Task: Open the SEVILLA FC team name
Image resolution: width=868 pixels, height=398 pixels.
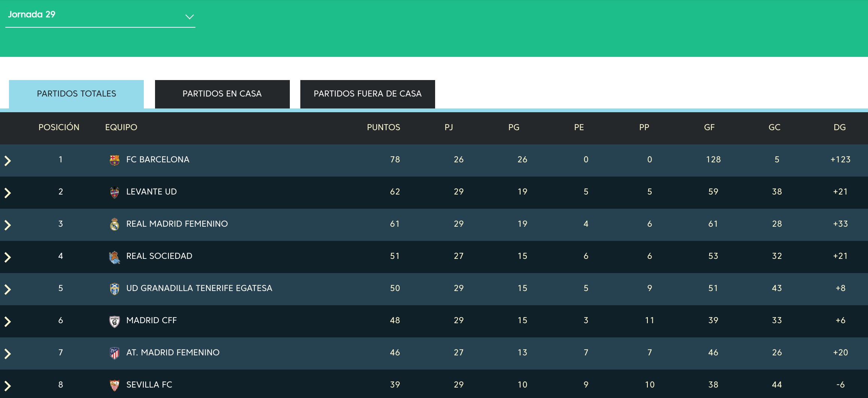Action: [149, 385]
